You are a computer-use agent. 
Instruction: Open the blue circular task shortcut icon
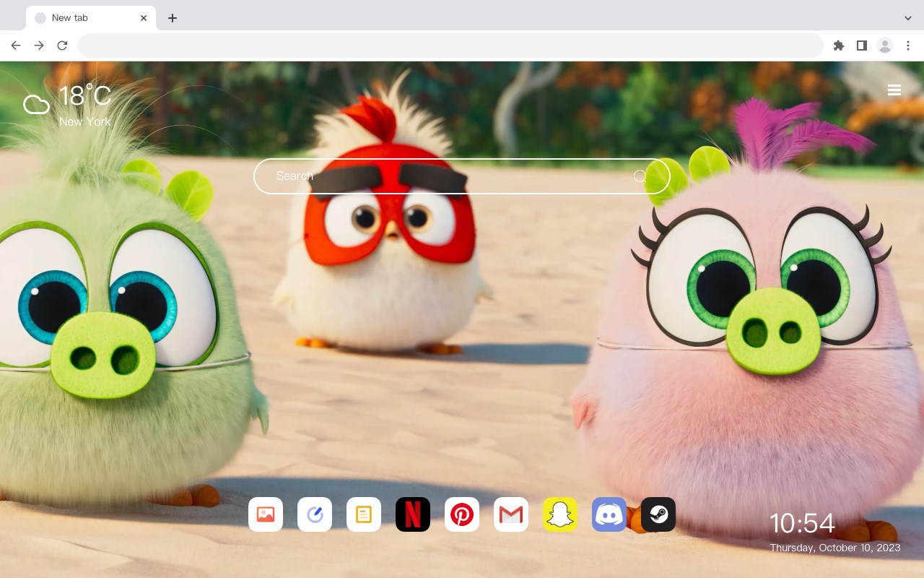click(x=315, y=514)
